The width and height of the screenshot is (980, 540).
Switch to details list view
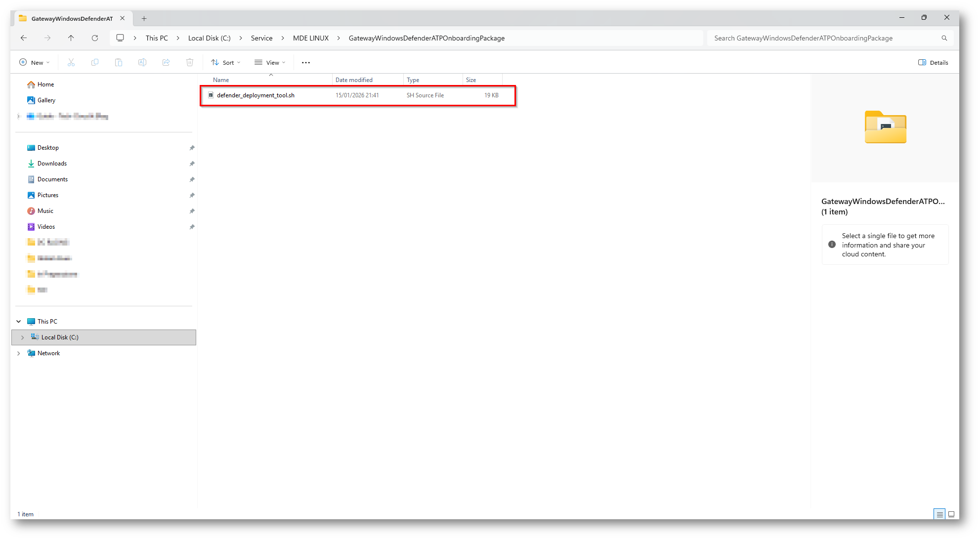coord(939,514)
